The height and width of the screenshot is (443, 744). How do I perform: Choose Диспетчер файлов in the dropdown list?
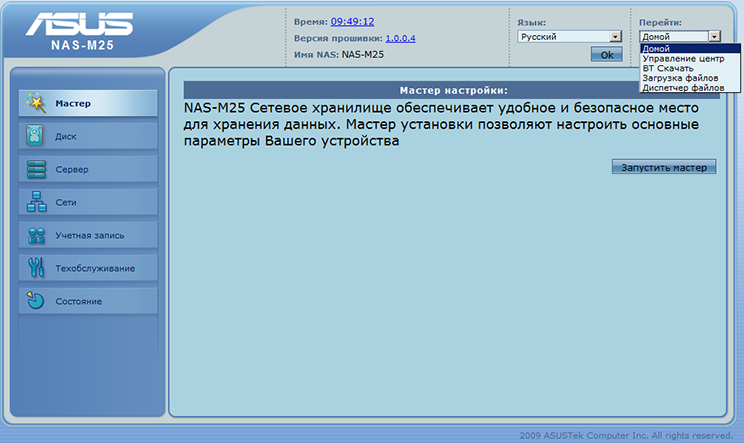[690, 87]
